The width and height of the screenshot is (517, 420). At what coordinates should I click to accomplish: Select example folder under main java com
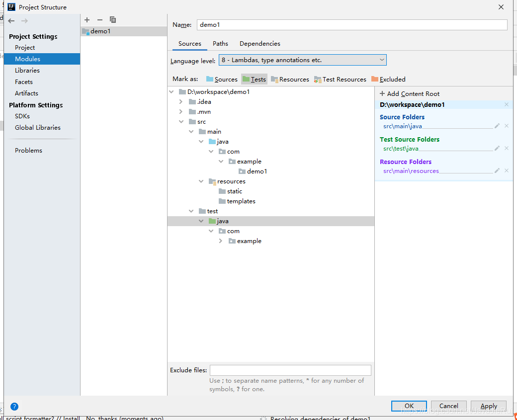click(x=245, y=162)
